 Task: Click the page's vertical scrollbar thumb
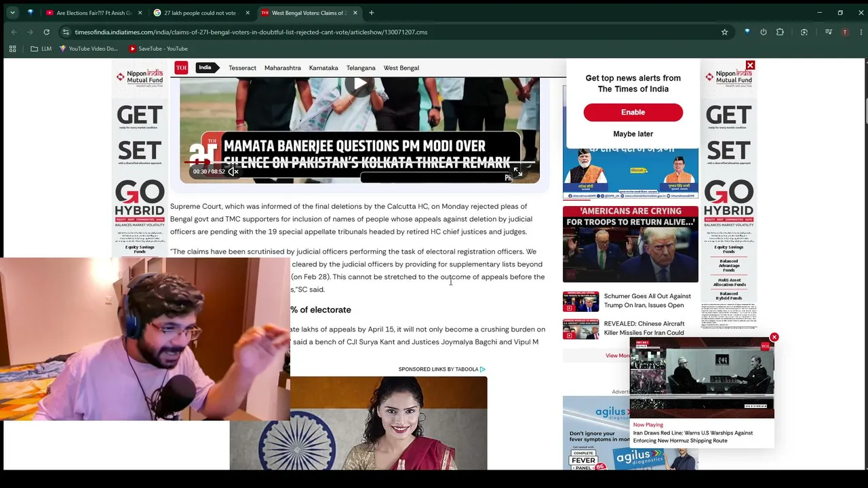(865, 112)
